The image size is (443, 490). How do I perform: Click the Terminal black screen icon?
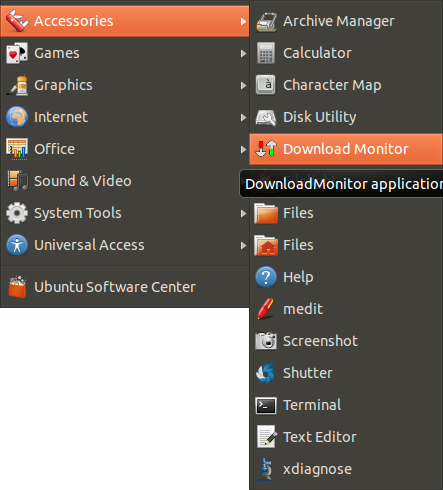pyautogui.click(x=266, y=405)
